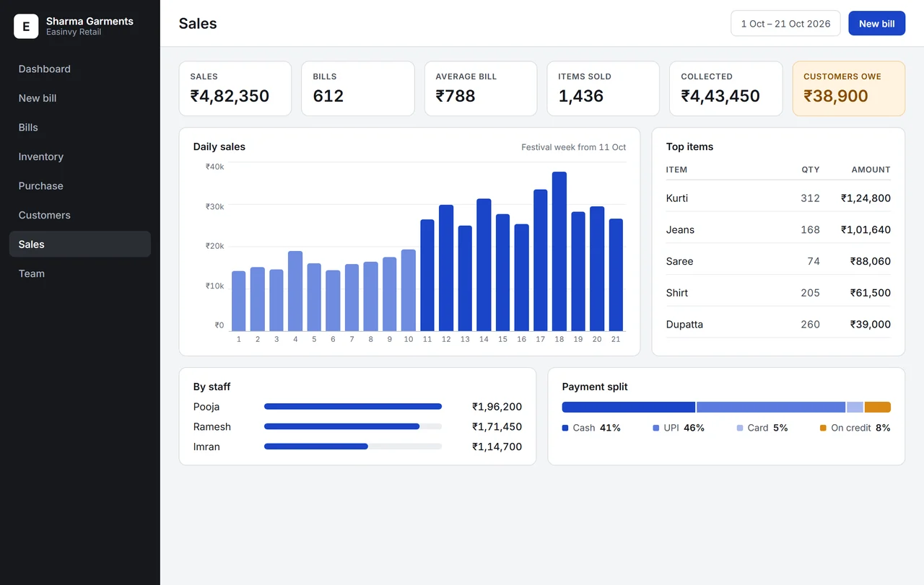Open the Team page

79,273
